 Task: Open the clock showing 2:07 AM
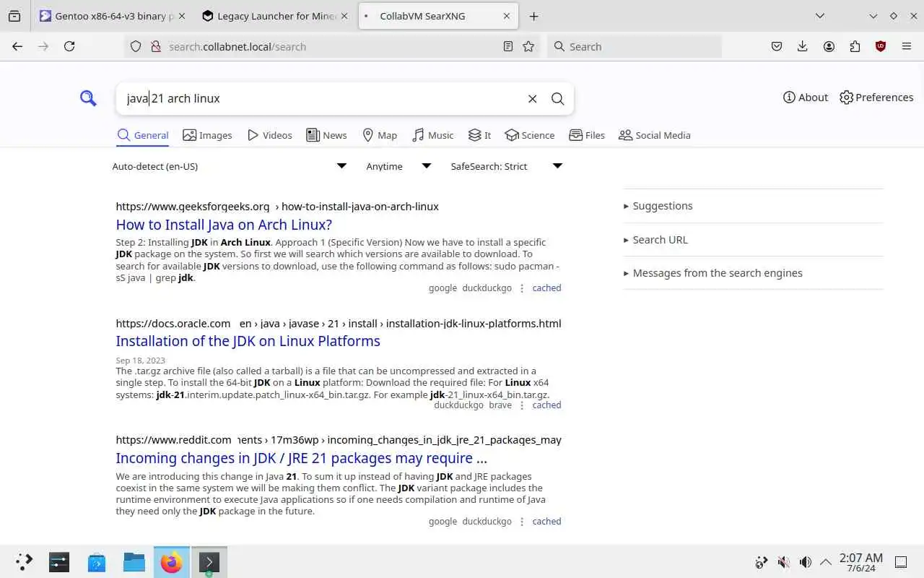(861, 562)
